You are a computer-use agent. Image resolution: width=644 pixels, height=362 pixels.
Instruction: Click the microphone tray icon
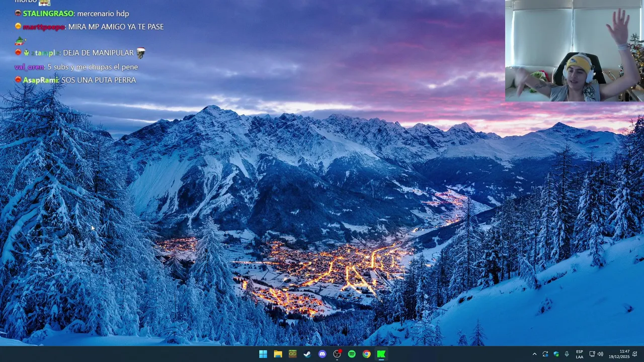[567, 354]
